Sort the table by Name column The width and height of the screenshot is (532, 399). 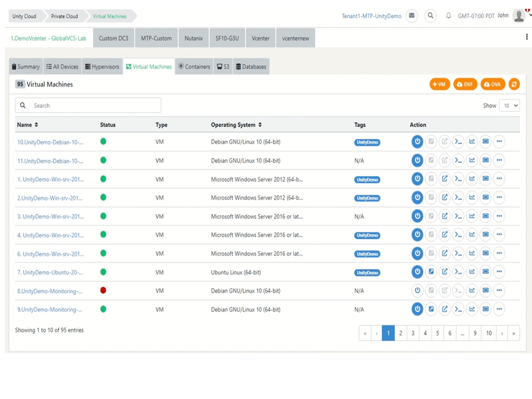click(x=27, y=125)
